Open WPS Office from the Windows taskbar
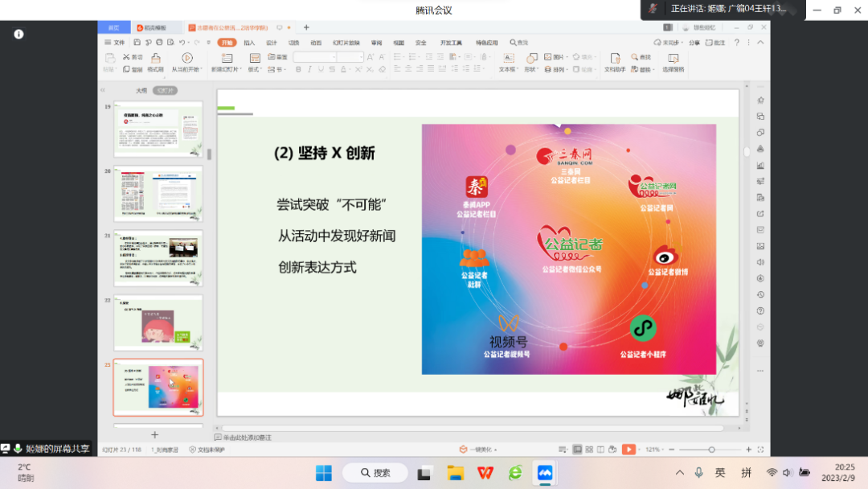Image resolution: width=868 pixels, height=489 pixels. click(x=485, y=472)
